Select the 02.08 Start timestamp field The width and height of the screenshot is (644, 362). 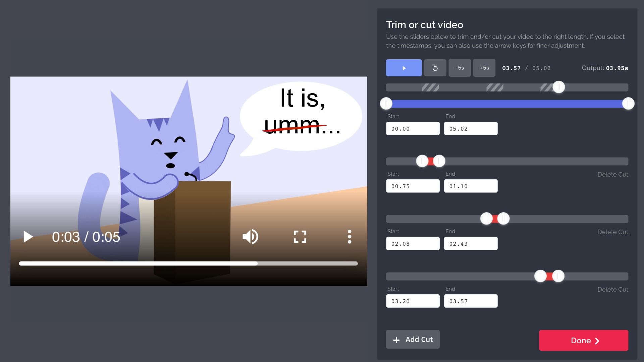[413, 243]
